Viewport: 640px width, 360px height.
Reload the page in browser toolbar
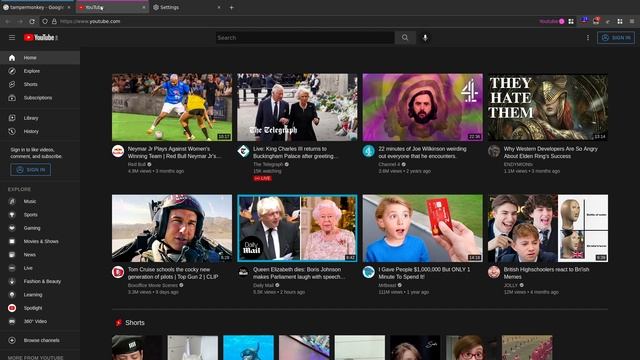32,21
